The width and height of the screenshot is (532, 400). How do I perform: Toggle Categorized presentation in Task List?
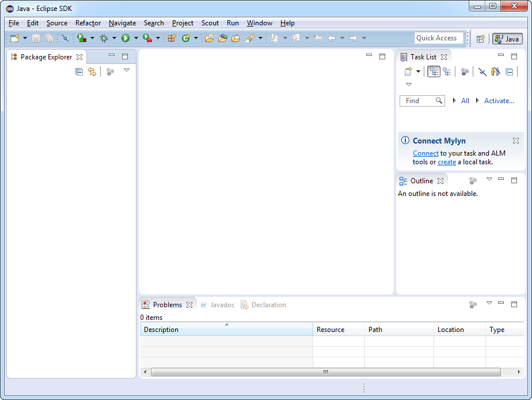(x=434, y=71)
